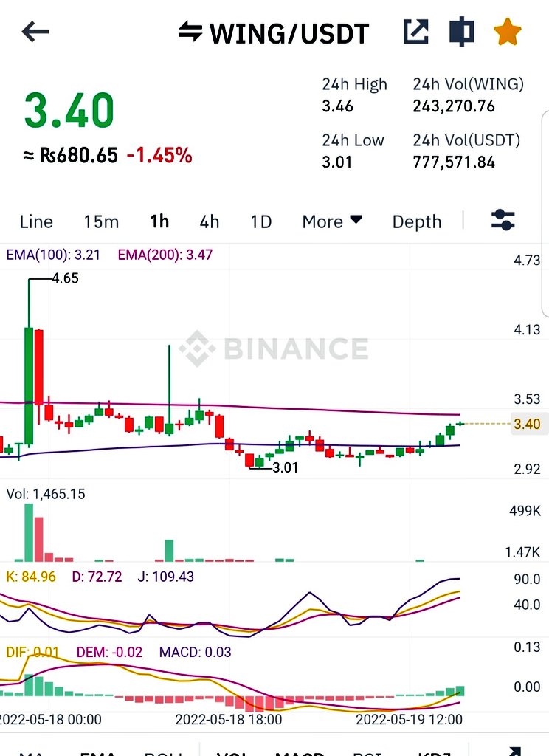This screenshot has width=549, height=756.
Task: Click the large green 3.40 price
Action: pos(69,111)
